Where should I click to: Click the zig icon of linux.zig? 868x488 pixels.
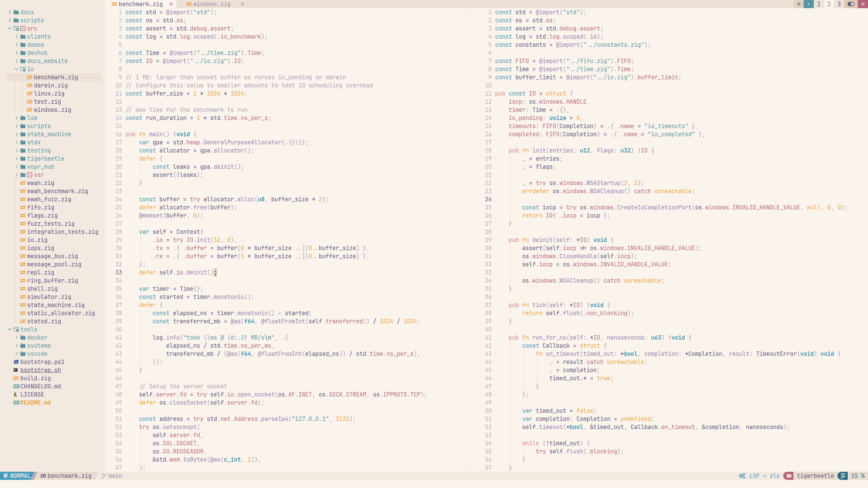(x=29, y=94)
